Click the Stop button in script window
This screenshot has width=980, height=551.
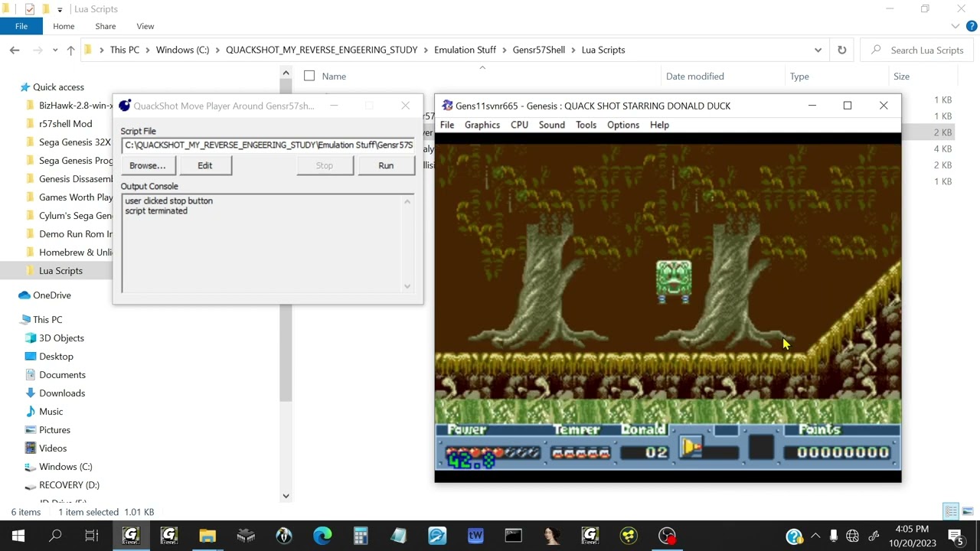pos(325,165)
